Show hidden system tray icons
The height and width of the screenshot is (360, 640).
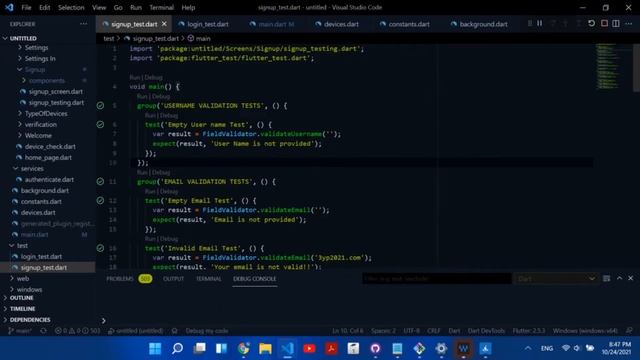point(528,348)
